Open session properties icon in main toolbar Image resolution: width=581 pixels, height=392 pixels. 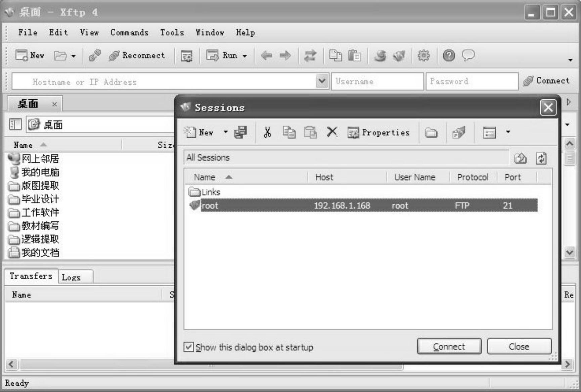click(x=187, y=56)
